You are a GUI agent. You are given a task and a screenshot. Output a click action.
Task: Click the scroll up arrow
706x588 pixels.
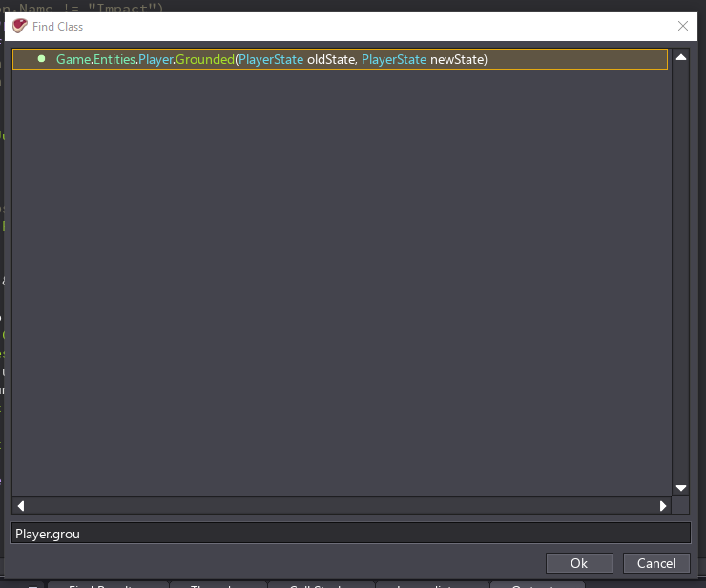(681, 57)
